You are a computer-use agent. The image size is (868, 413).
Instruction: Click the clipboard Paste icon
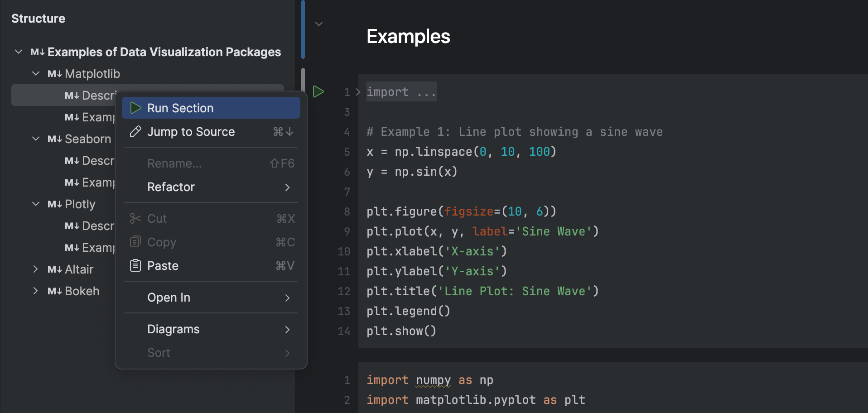click(x=135, y=266)
